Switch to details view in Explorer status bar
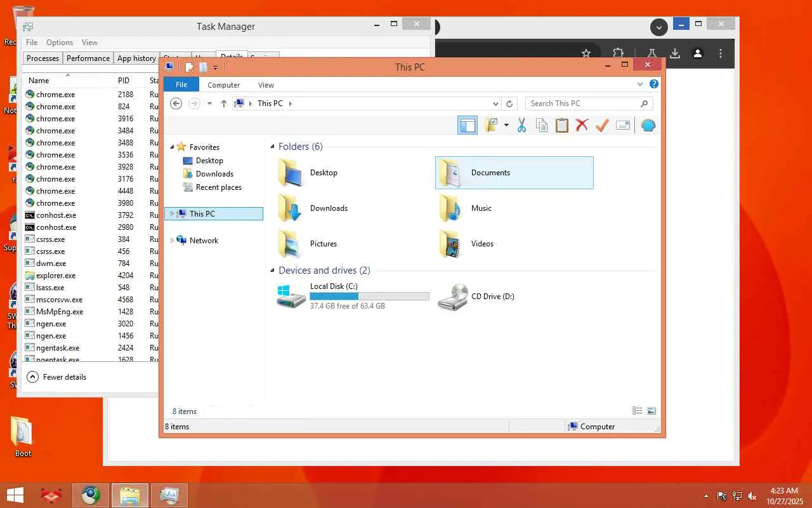The width and height of the screenshot is (812, 508). point(638,411)
